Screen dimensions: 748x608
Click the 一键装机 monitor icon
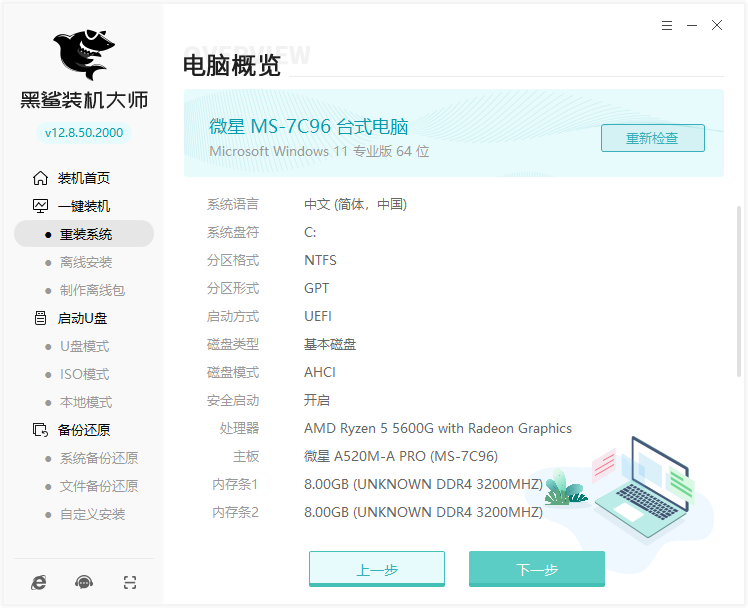tap(40, 206)
